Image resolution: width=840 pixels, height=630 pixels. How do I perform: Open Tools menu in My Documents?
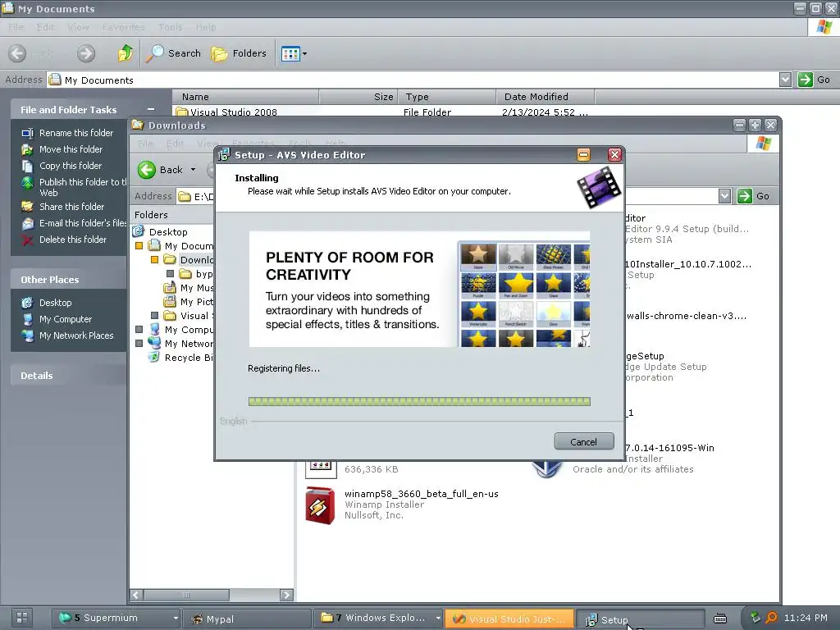[x=171, y=27]
